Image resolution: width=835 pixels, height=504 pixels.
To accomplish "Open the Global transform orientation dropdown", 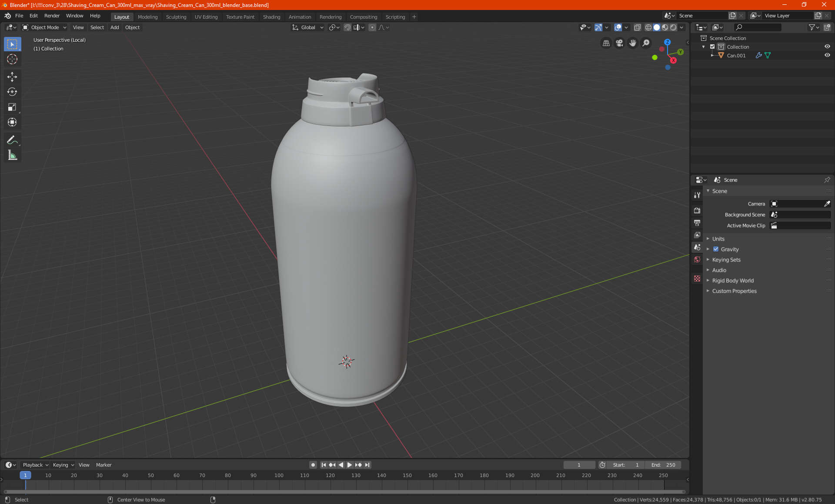I will pyautogui.click(x=308, y=27).
